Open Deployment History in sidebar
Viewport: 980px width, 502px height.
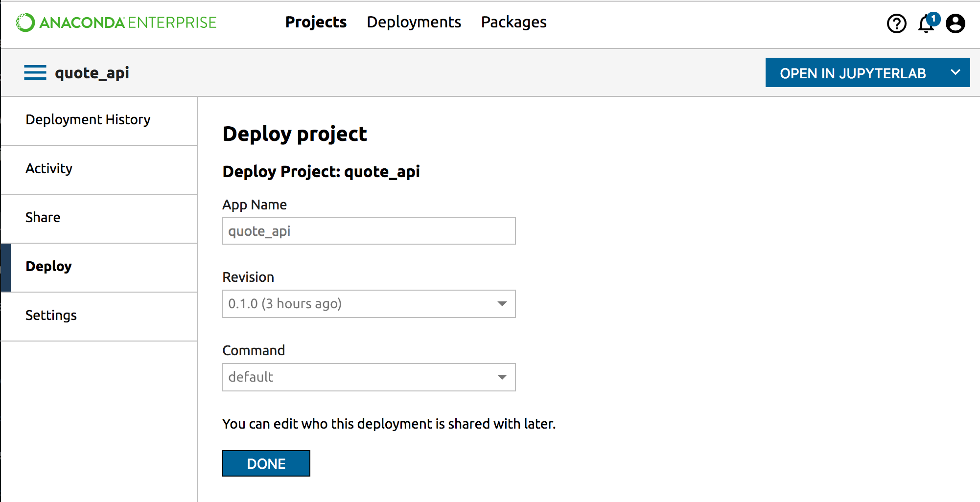point(88,120)
